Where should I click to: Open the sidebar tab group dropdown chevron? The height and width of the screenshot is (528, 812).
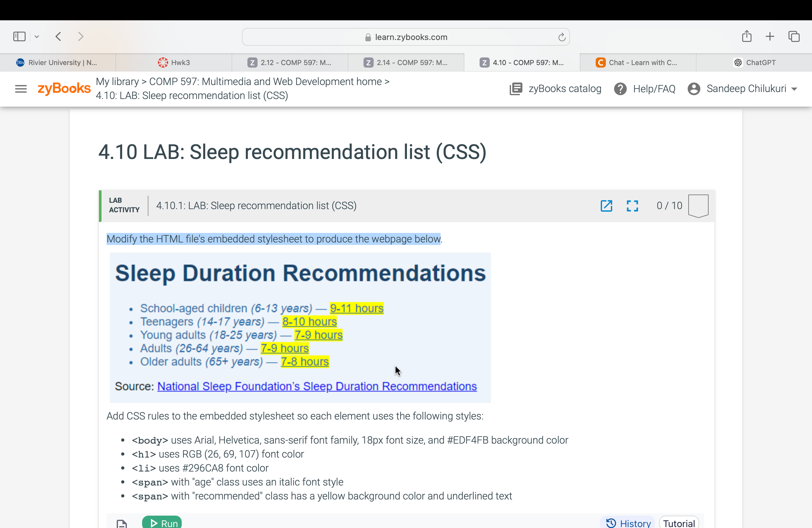pyautogui.click(x=37, y=36)
